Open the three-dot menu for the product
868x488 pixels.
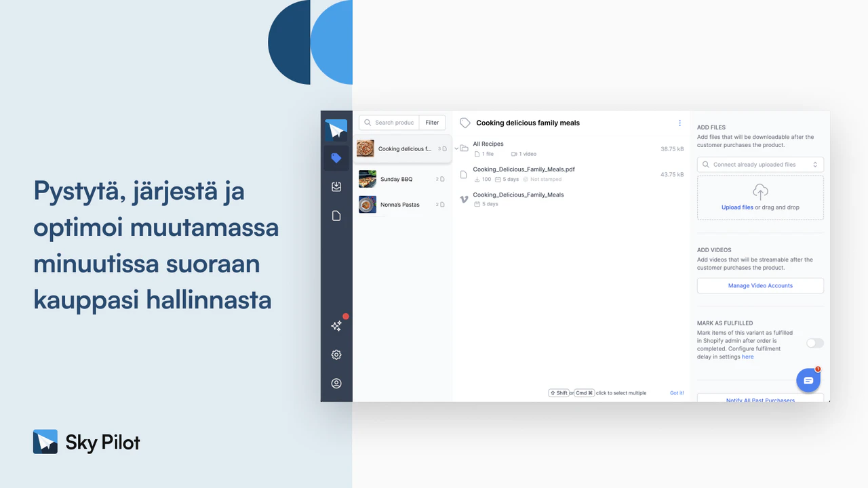coord(679,123)
